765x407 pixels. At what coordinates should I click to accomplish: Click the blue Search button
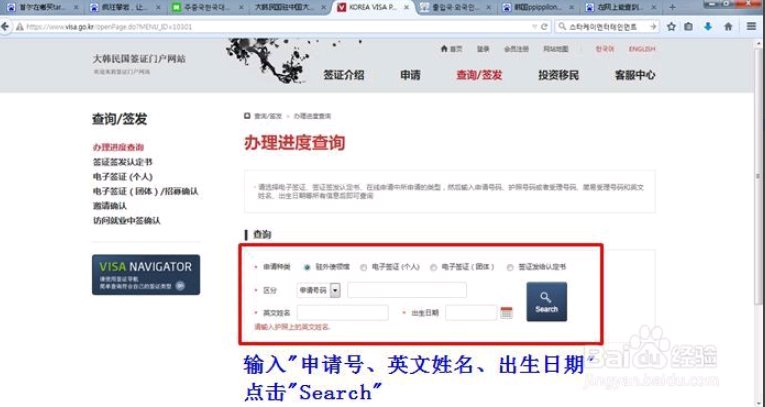coord(546,302)
